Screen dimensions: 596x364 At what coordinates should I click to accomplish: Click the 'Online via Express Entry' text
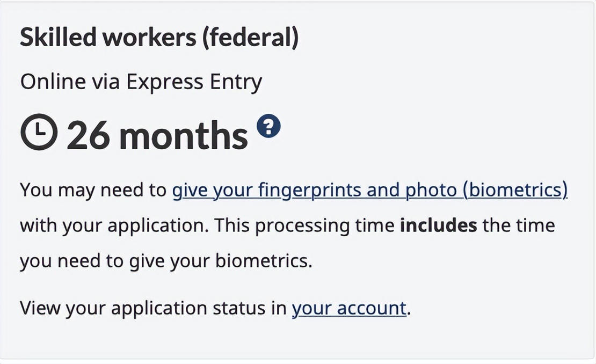pos(141,82)
